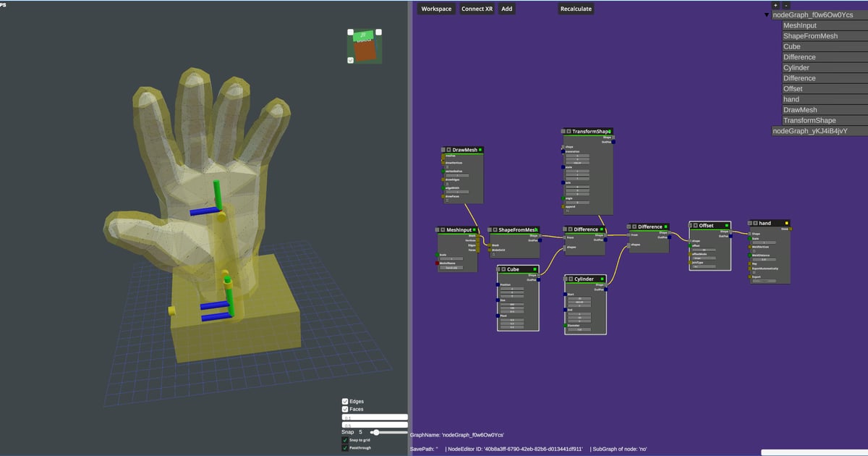Click the MeshInput node header icon
The image size is (868, 456).
(x=443, y=231)
